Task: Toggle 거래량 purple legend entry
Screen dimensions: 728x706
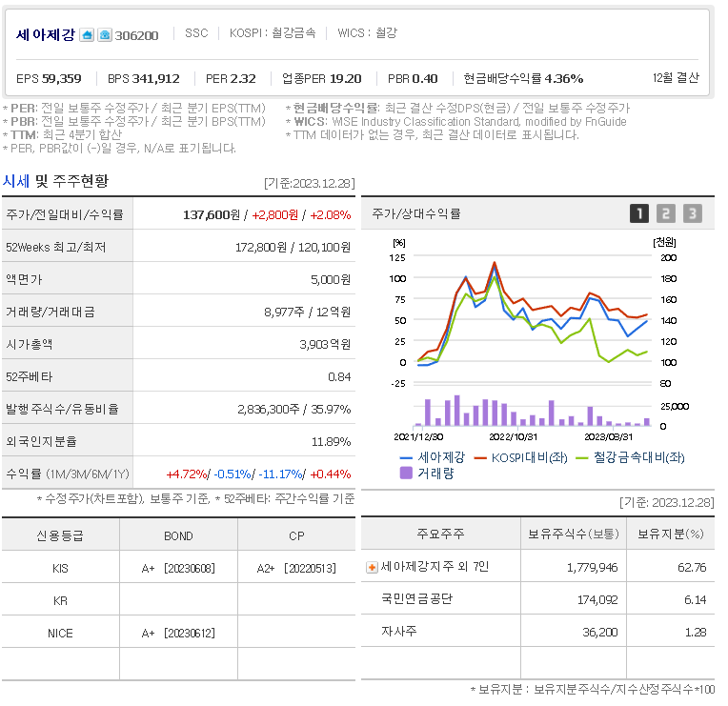Action: [x=427, y=474]
